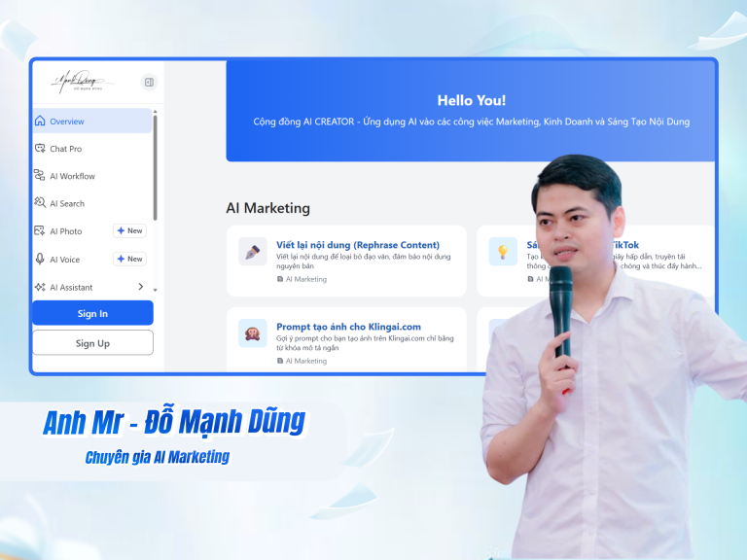Click the Hello You! banner heading
Viewport: 747px width, 560px height.
coord(472,100)
